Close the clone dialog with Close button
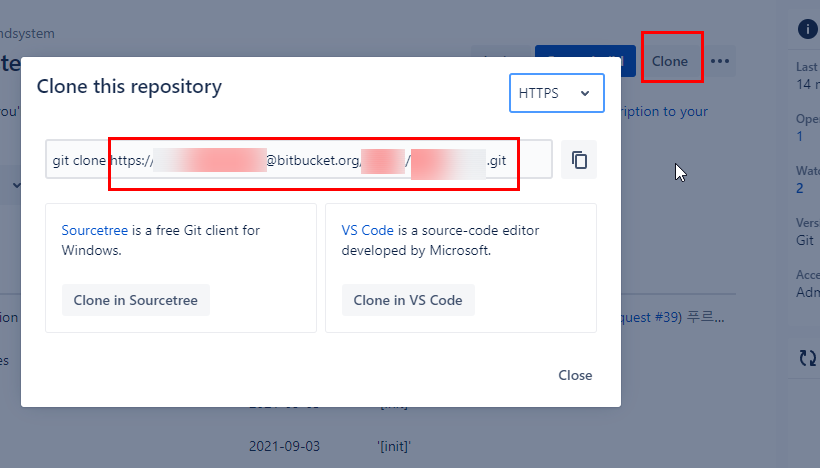Screen dimensions: 820x468 pyautogui.click(x=575, y=375)
